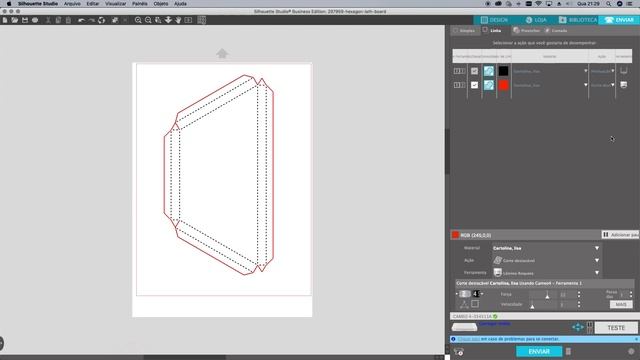640x360 pixels.
Task: Toggle the tool selector in the black line row
Action: [x=459, y=71]
